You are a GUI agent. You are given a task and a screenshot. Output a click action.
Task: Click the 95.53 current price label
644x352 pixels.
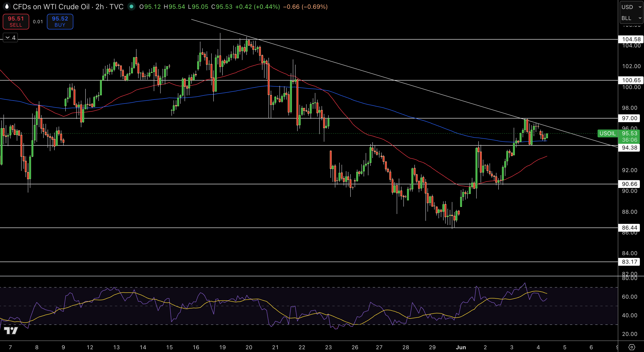click(x=630, y=133)
